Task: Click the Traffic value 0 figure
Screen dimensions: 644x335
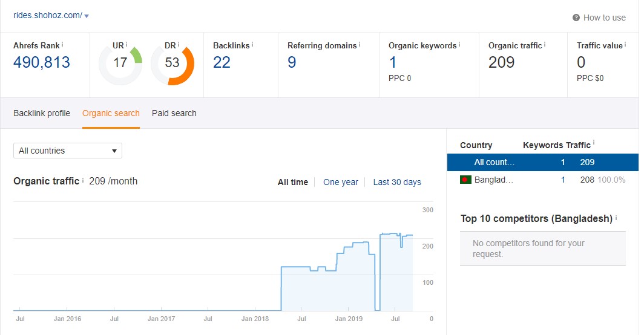Action: point(581,62)
